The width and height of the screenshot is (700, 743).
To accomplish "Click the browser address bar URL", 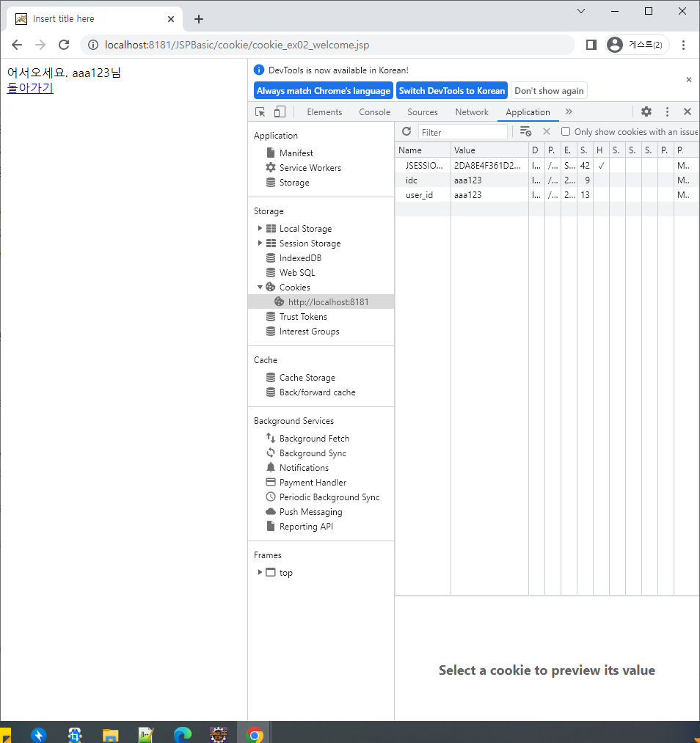I will pyautogui.click(x=237, y=45).
